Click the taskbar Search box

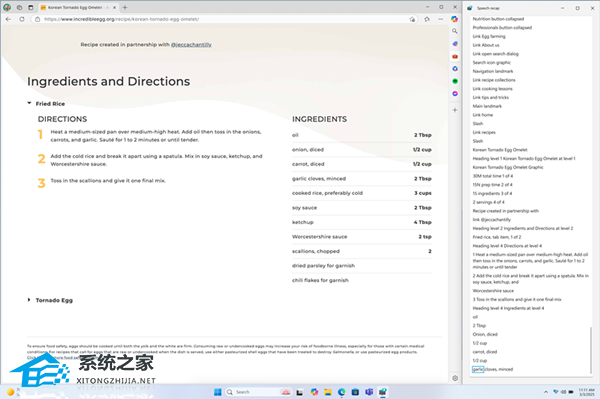pyautogui.click(x=258, y=392)
